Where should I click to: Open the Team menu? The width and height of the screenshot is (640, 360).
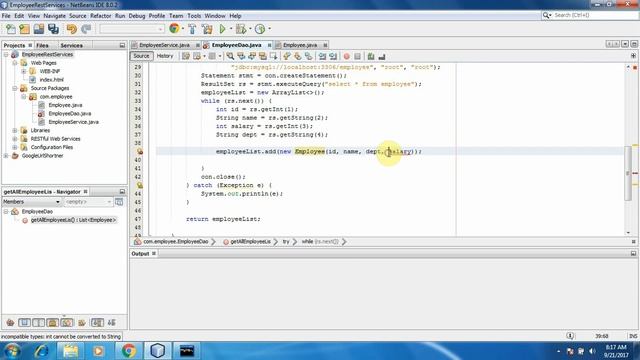tap(176, 16)
